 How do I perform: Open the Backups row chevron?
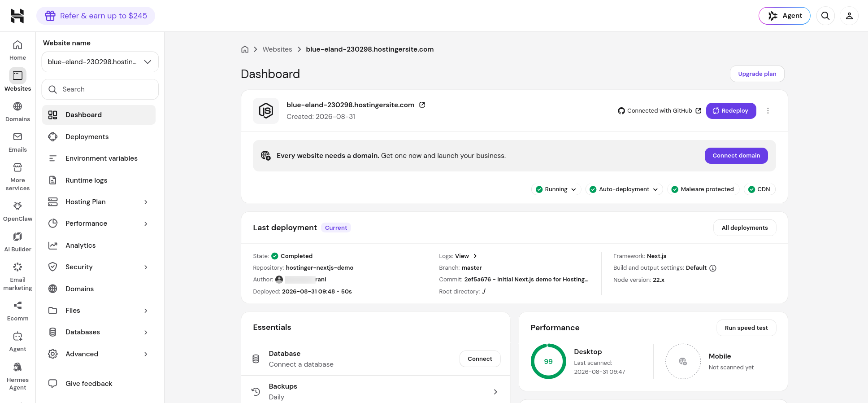(x=495, y=392)
